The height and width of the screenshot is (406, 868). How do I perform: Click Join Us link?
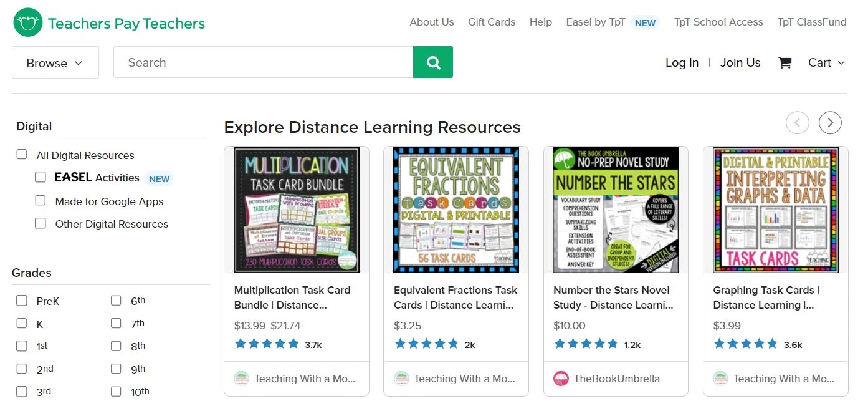coord(740,62)
